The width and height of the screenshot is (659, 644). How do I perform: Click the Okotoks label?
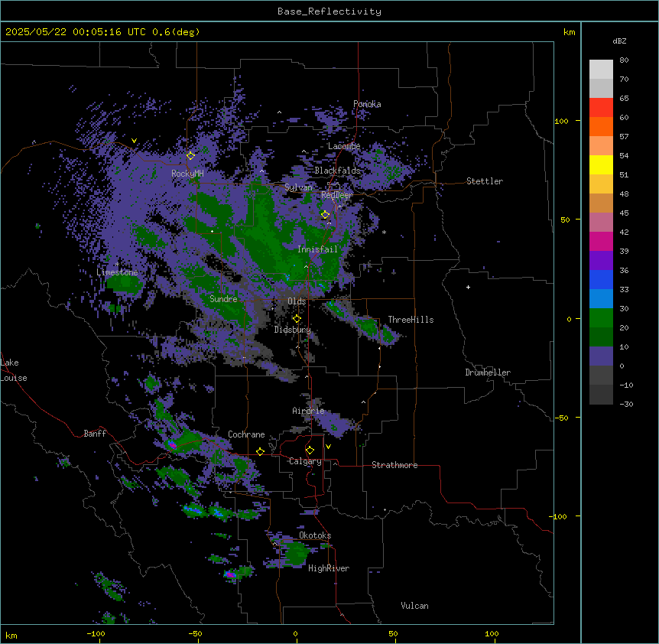pyautogui.click(x=315, y=535)
